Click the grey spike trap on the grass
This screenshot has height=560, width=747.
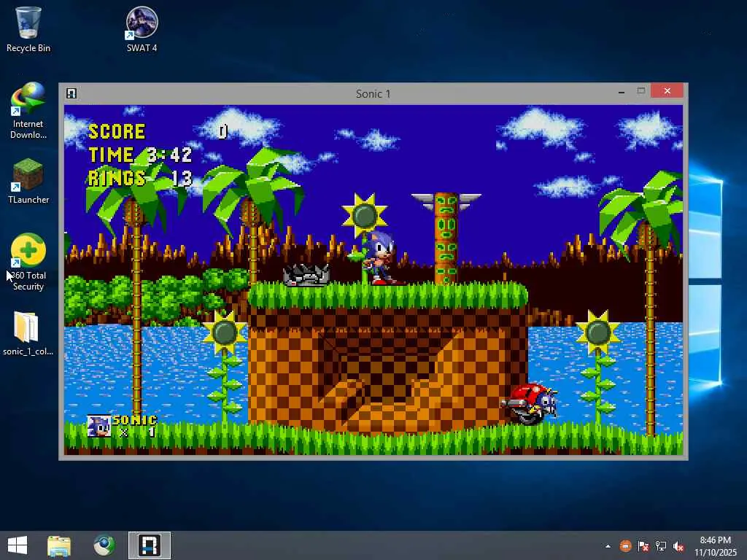click(306, 275)
